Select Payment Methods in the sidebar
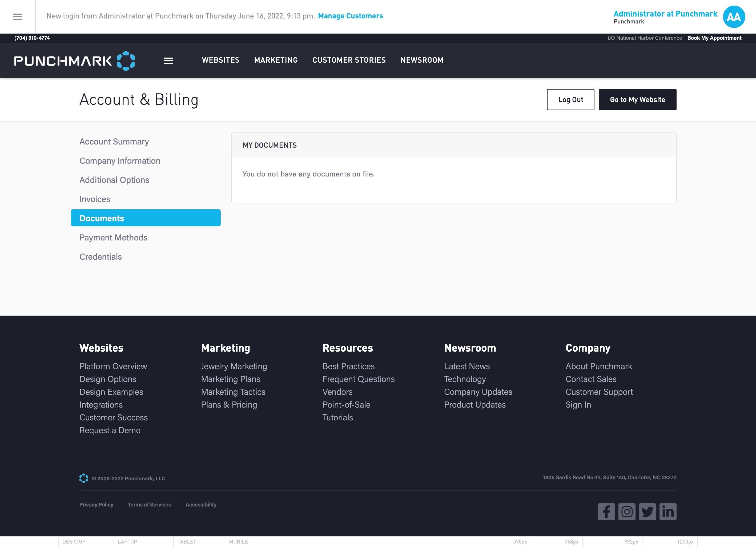Screen dimensions: 756x547 [x=113, y=237]
